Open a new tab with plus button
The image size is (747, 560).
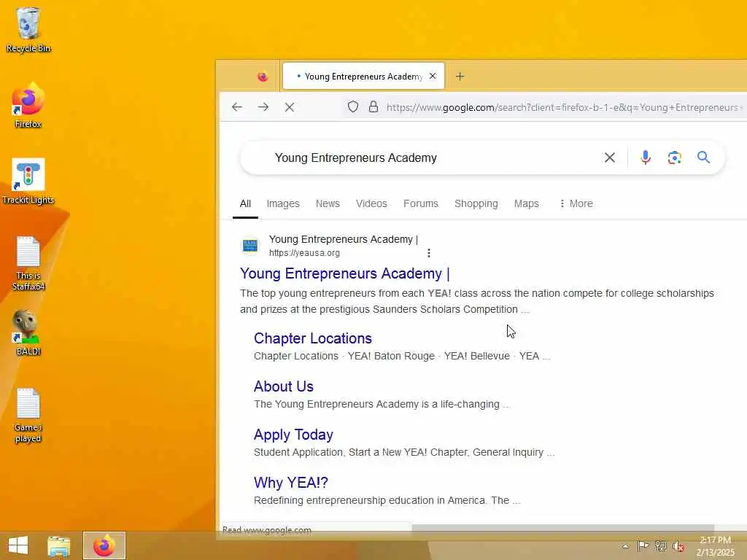pyautogui.click(x=460, y=76)
